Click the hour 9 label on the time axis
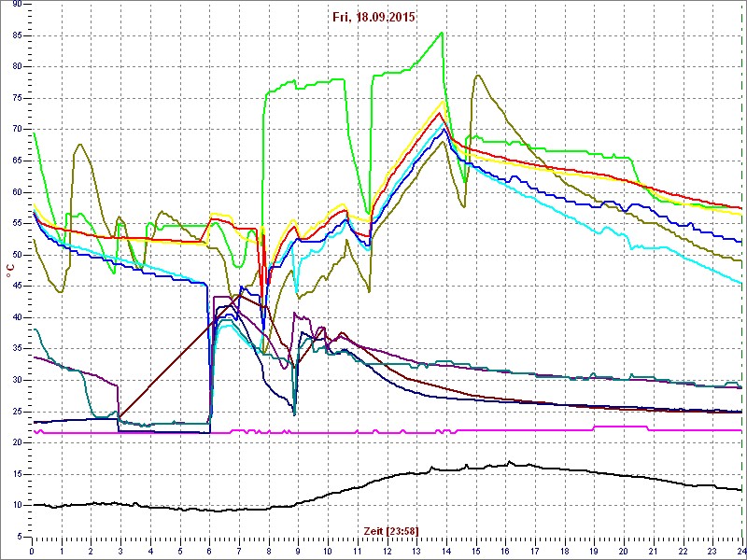The image size is (747, 560). pyautogui.click(x=298, y=553)
